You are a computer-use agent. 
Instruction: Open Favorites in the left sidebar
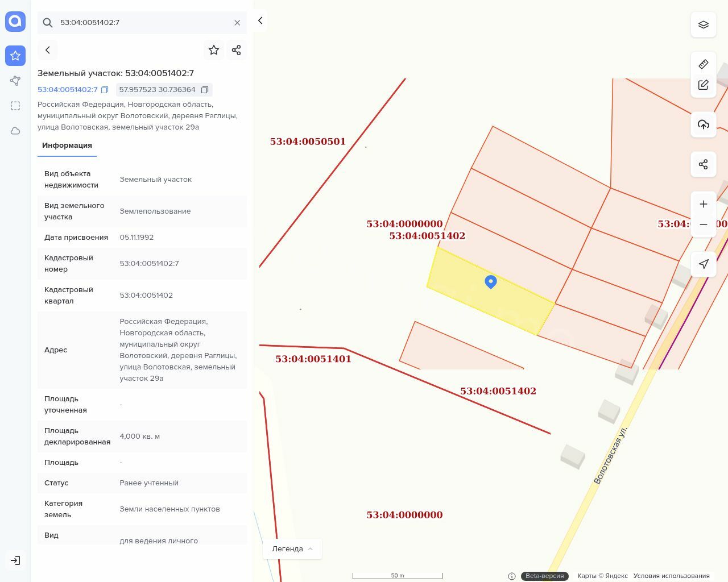[15, 56]
